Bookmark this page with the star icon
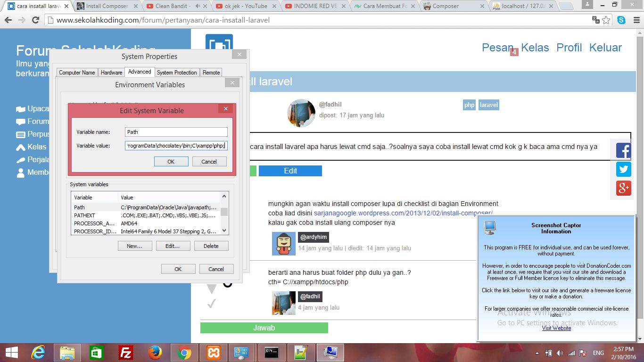 [606, 20]
